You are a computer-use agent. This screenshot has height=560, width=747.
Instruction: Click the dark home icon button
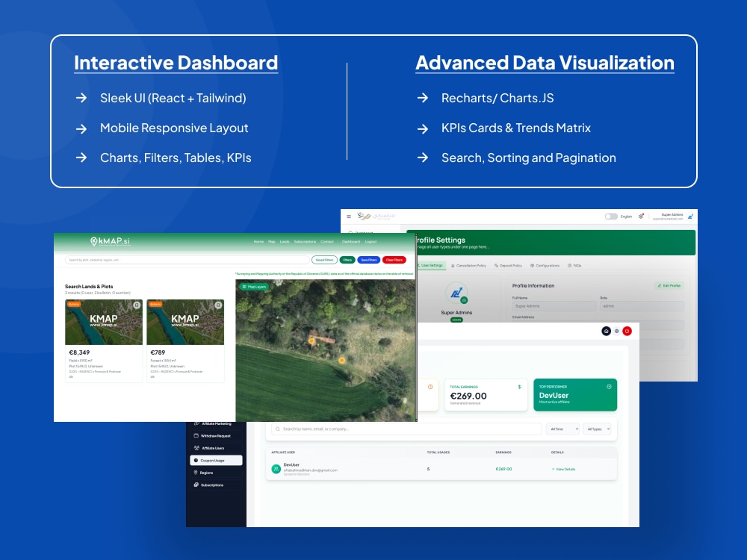coord(606,331)
